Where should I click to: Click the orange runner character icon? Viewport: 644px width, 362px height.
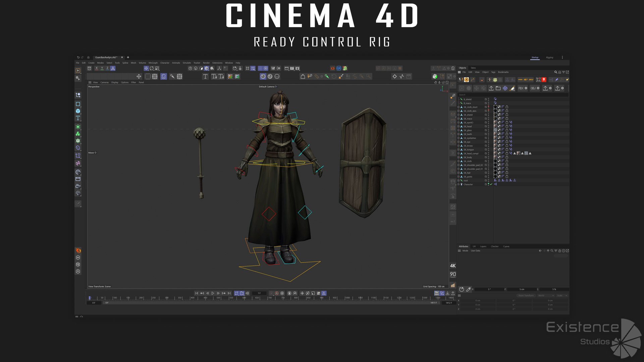(x=466, y=80)
